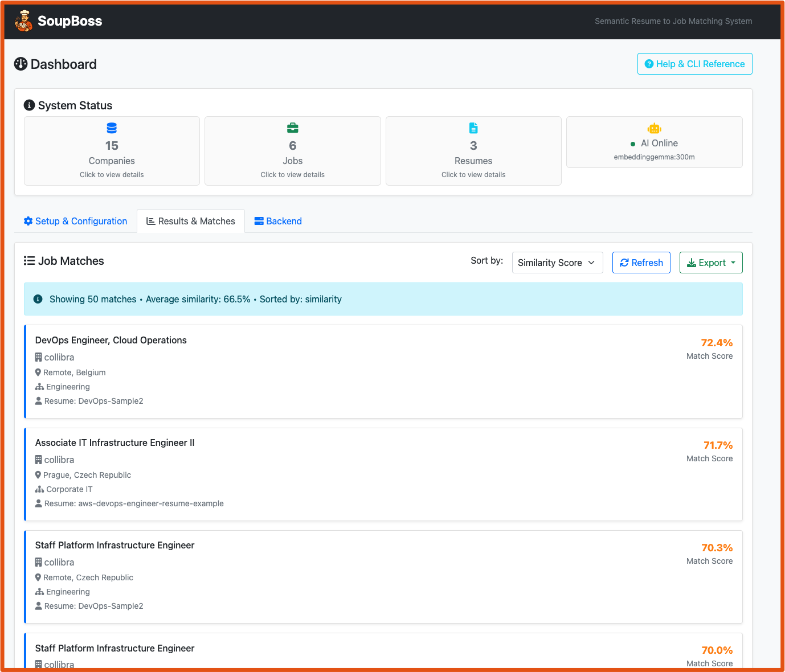This screenshot has width=785, height=672.
Task: Click Click to view details under Jobs
Action: pos(293,175)
